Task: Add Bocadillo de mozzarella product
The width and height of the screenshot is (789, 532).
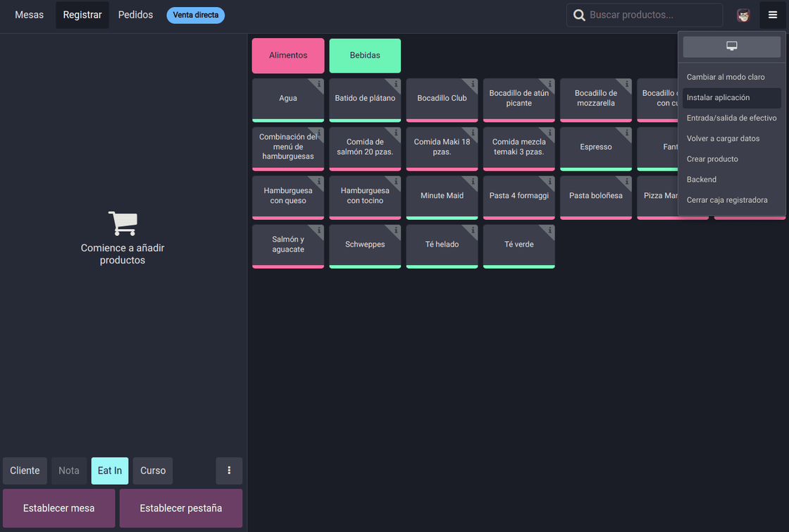Action: pyautogui.click(x=596, y=99)
